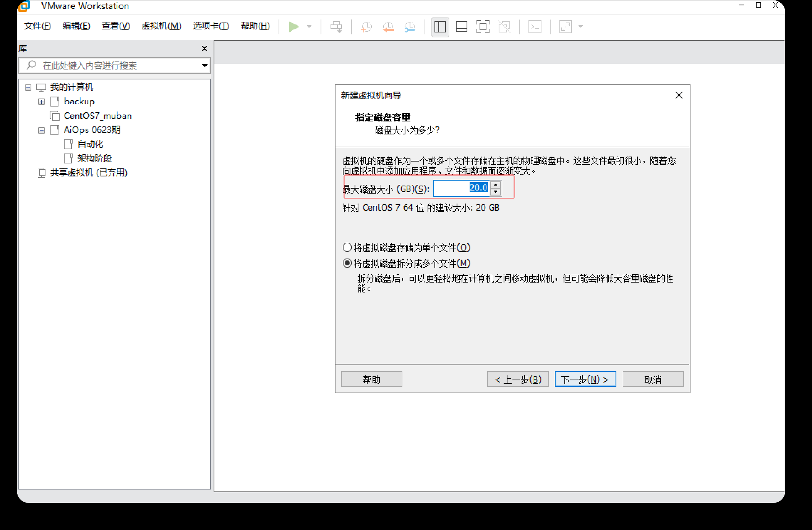The height and width of the screenshot is (530, 812).
Task: Select the 自动化 folder item
Action: point(90,144)
